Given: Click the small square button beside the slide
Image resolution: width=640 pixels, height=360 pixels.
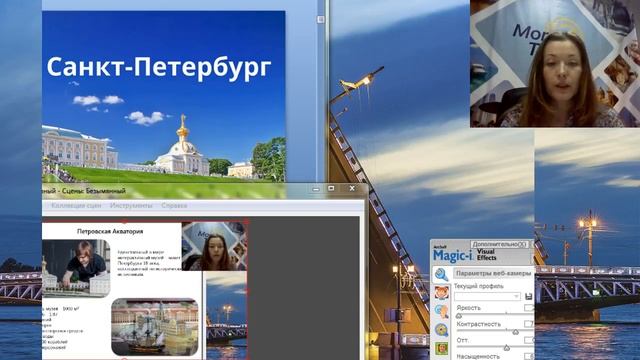Looking at the screenshot, I should click(x=321, y=19).
